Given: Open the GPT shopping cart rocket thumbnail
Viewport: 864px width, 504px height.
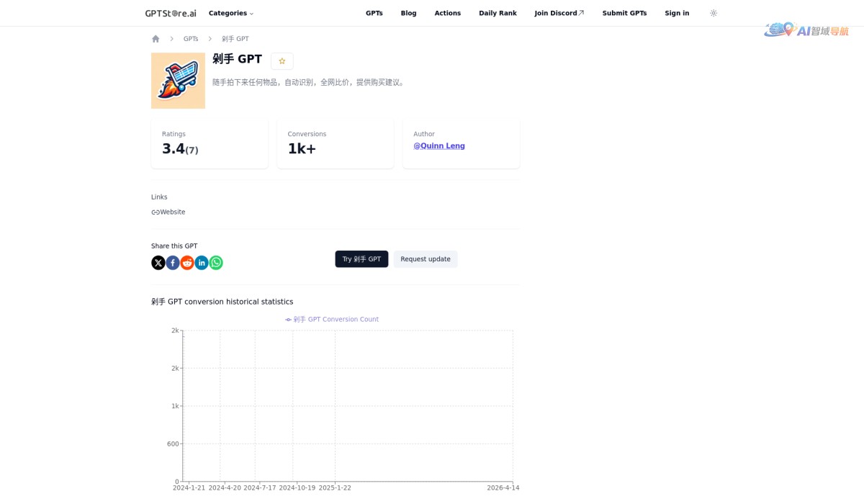Looking at the screenshot, I should [178, 81].
